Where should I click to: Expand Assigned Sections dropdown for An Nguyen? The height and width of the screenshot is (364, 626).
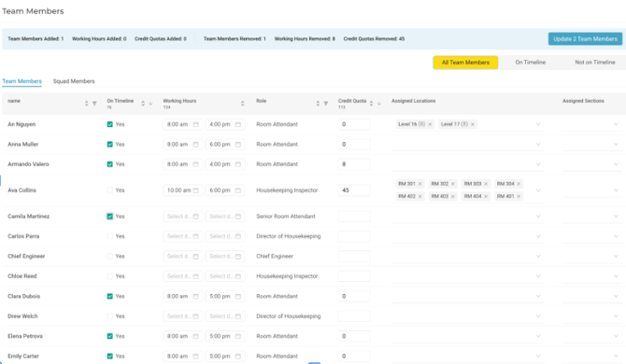coord(616,124)
